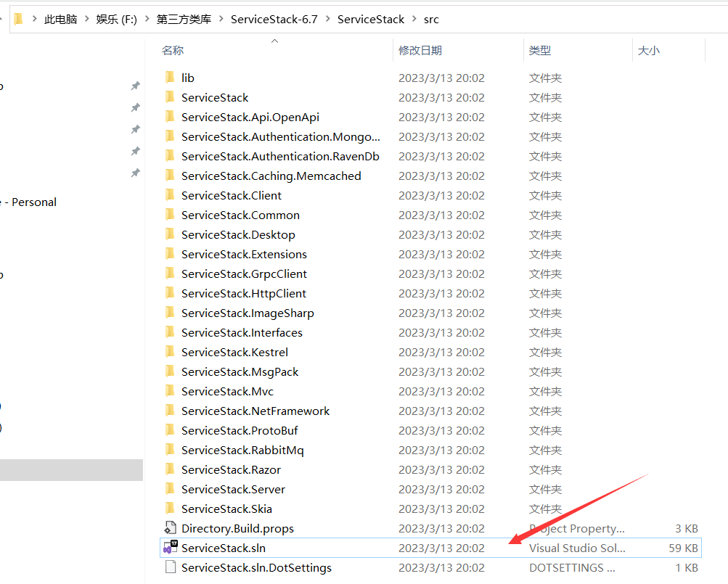Click the 3 KB size cell

point(687,528)
